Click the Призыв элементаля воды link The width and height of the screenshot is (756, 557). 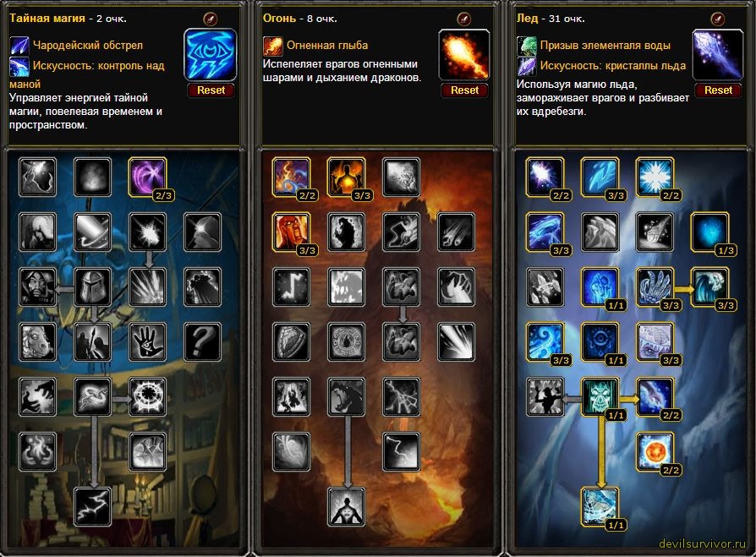[605, 46]
